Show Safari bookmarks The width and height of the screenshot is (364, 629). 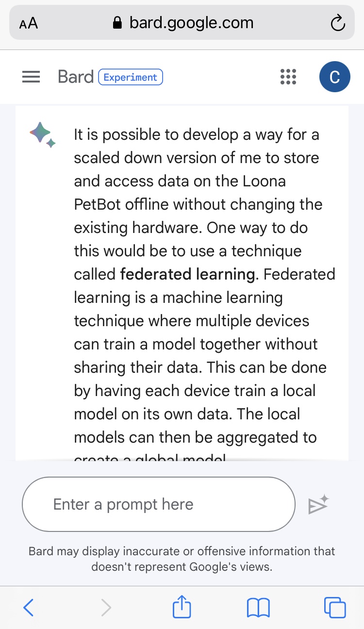[258, 608]
